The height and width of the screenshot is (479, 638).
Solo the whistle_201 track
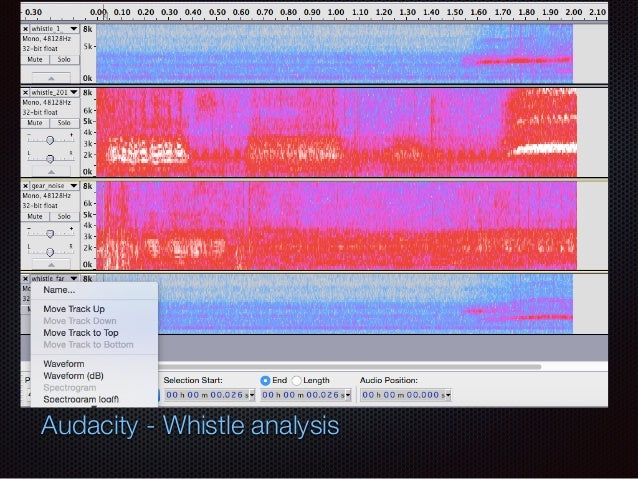[x=64, y=123]
